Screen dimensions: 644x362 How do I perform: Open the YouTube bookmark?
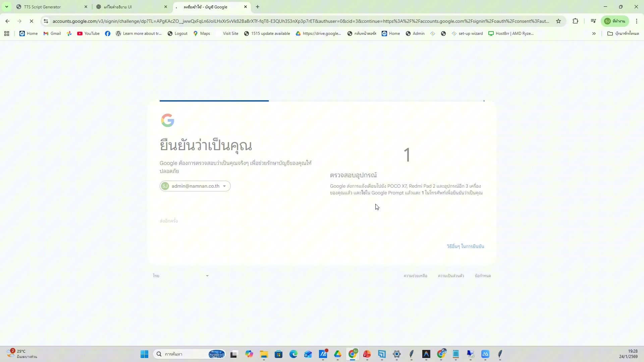tap(88, 33)
